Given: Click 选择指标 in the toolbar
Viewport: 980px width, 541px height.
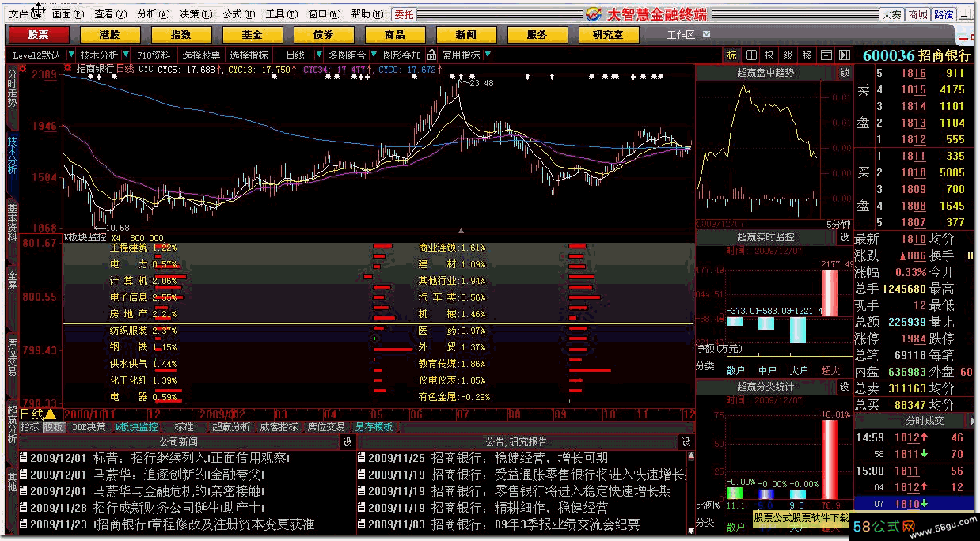Looking at the screenshot, I should [x=249, y=55].
